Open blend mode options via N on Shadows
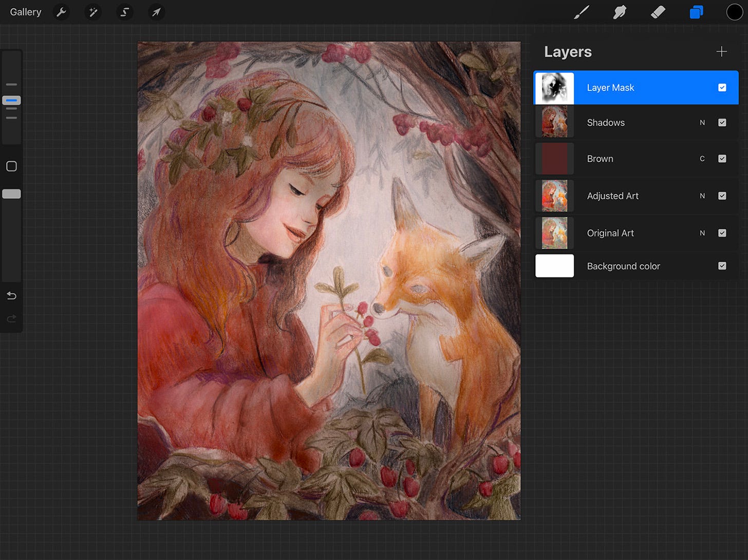Viewport: 748px width, 560px height. point(702,122)
